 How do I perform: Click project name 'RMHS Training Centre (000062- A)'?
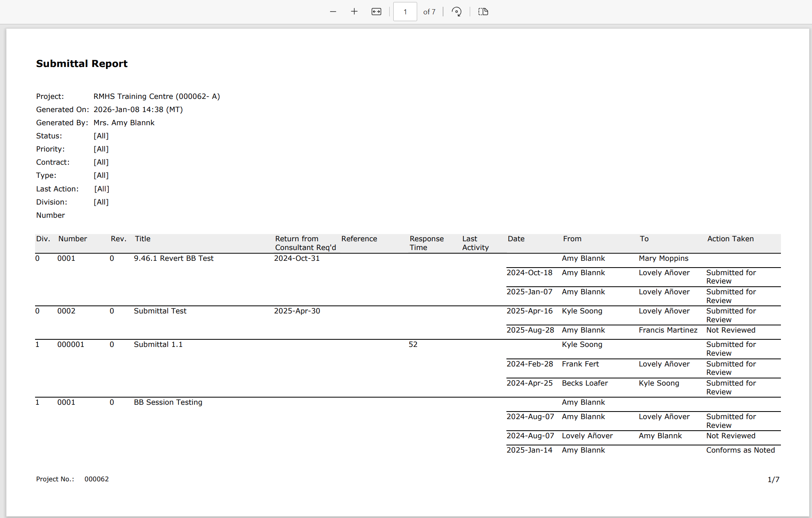point(157,97)
